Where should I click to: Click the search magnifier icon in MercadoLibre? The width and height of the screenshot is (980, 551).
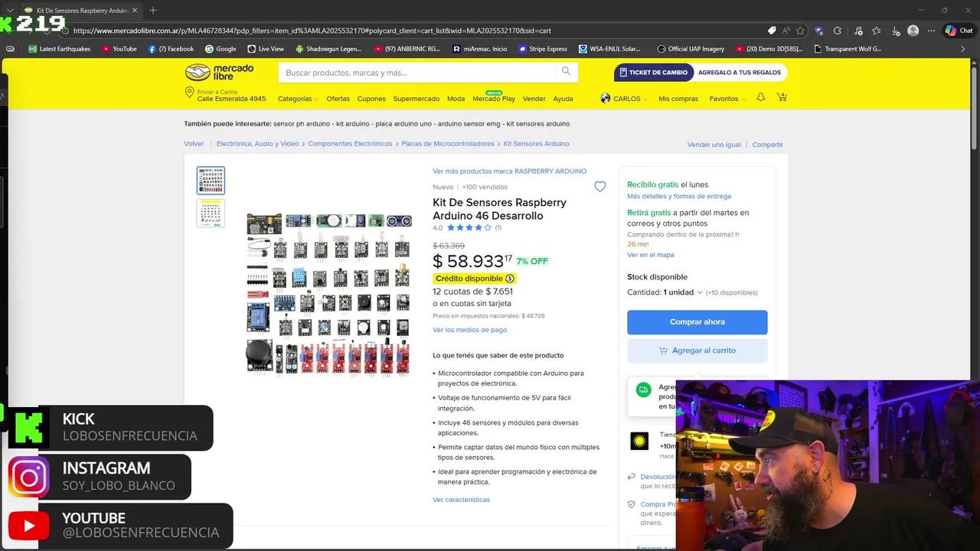(566, 71)
